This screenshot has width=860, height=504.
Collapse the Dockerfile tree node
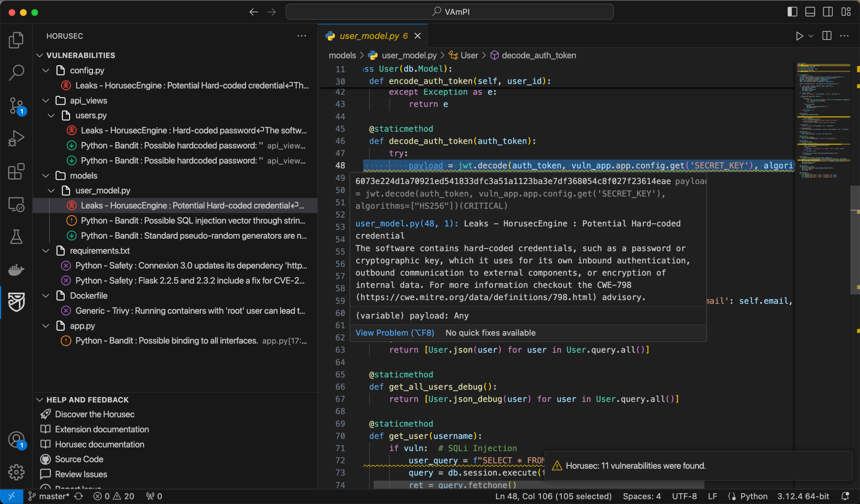click(x=45, y=296)
